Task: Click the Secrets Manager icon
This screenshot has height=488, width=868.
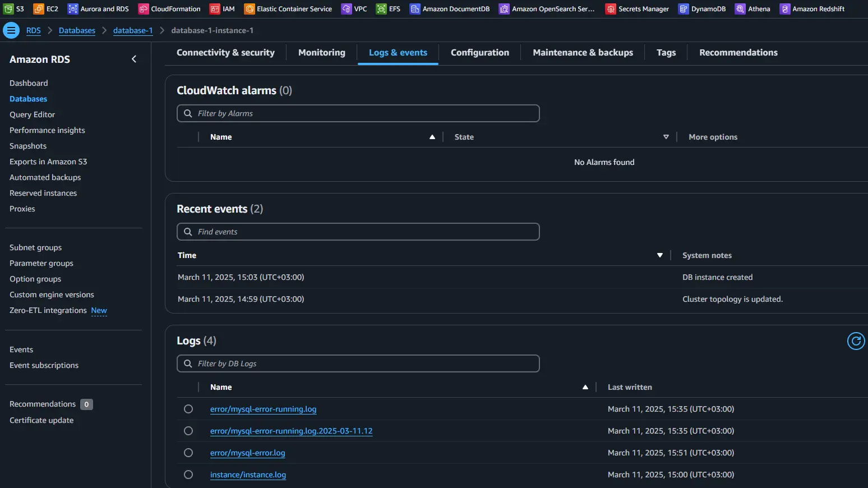Action: tap(611, 9)
